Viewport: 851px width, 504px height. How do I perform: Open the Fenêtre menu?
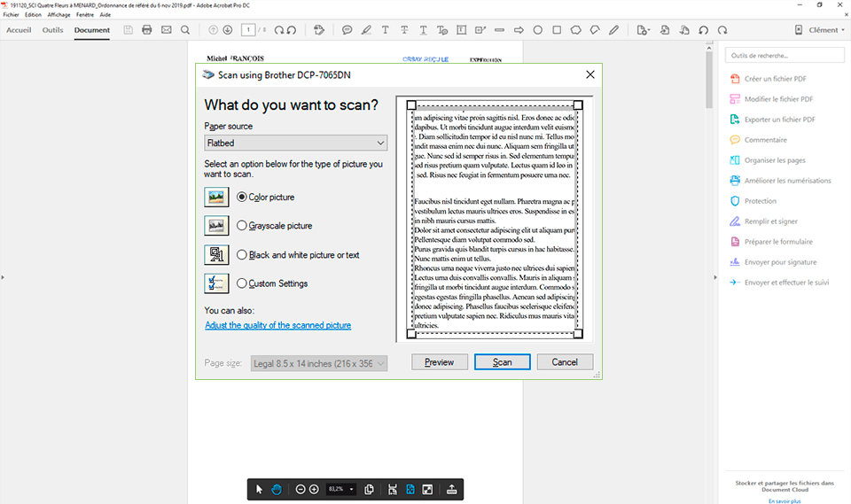(x=85, y=15)
